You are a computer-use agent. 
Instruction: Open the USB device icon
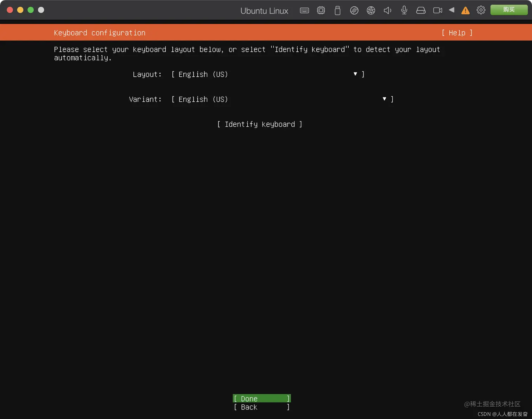coord(337,11)
